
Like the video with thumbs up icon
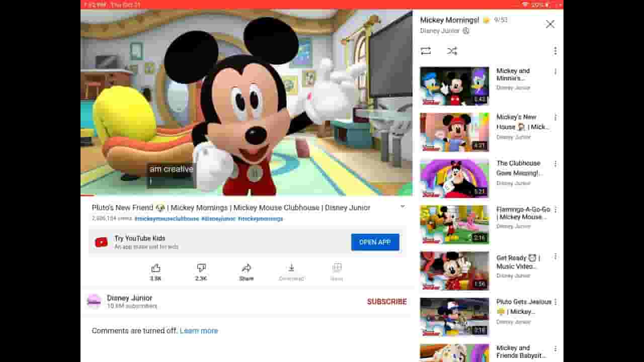click(156, 268)
